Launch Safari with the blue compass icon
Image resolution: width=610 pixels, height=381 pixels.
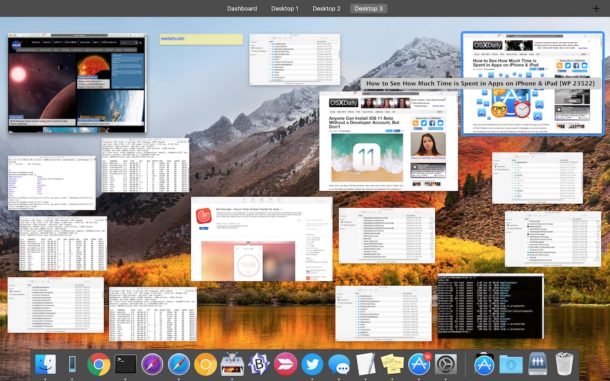pyautogui.click(x=179, y=364)
